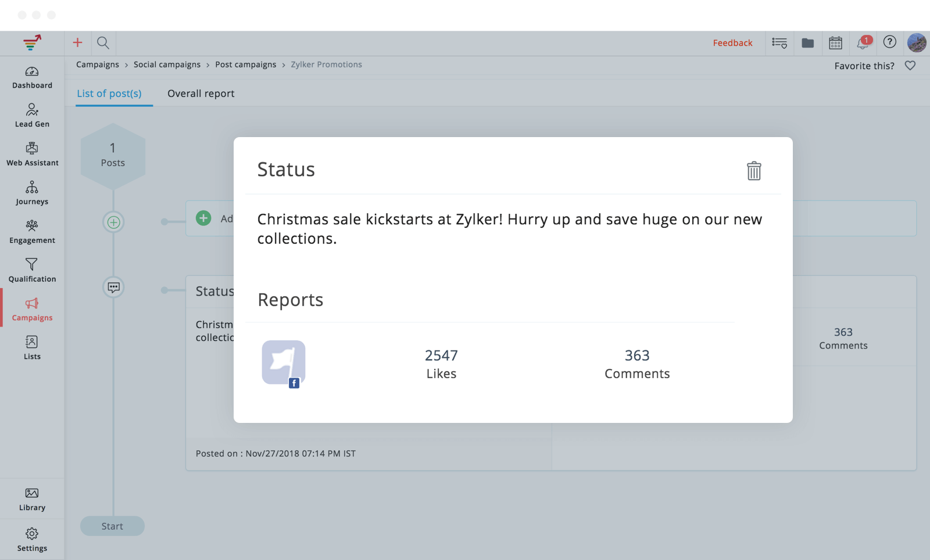Go to Social campaigns breadcrumb

point(167,64)
